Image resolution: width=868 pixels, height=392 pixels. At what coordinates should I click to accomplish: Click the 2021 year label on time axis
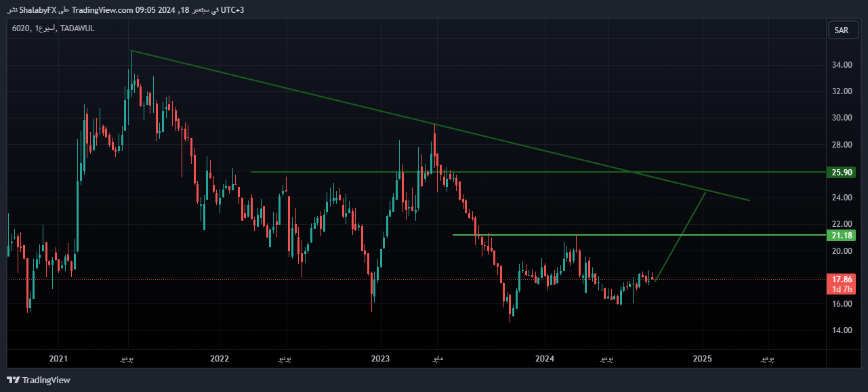pos(59,358)
